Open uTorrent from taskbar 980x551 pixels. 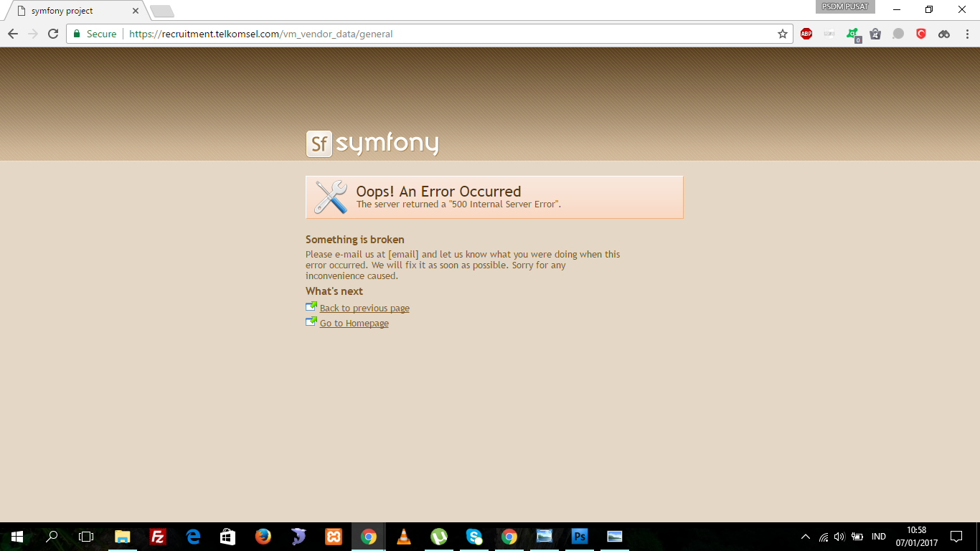tap(439, 537)
